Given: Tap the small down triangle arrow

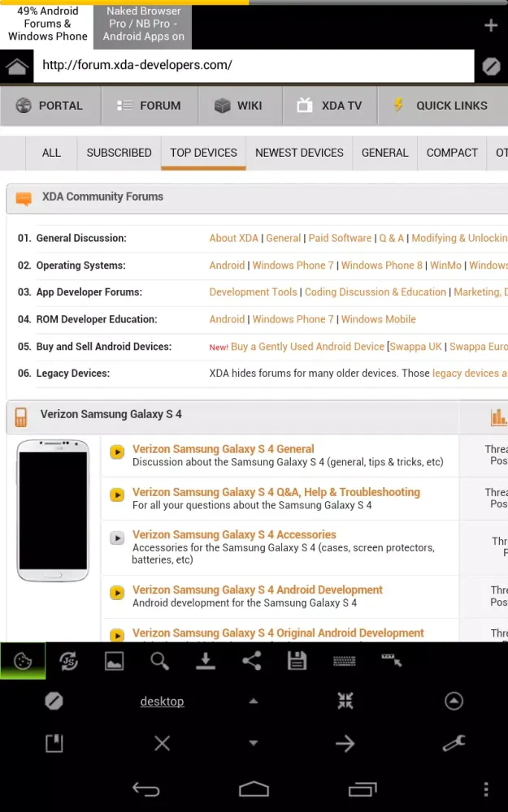Looking at the screenshot, I should coord(253,743).
